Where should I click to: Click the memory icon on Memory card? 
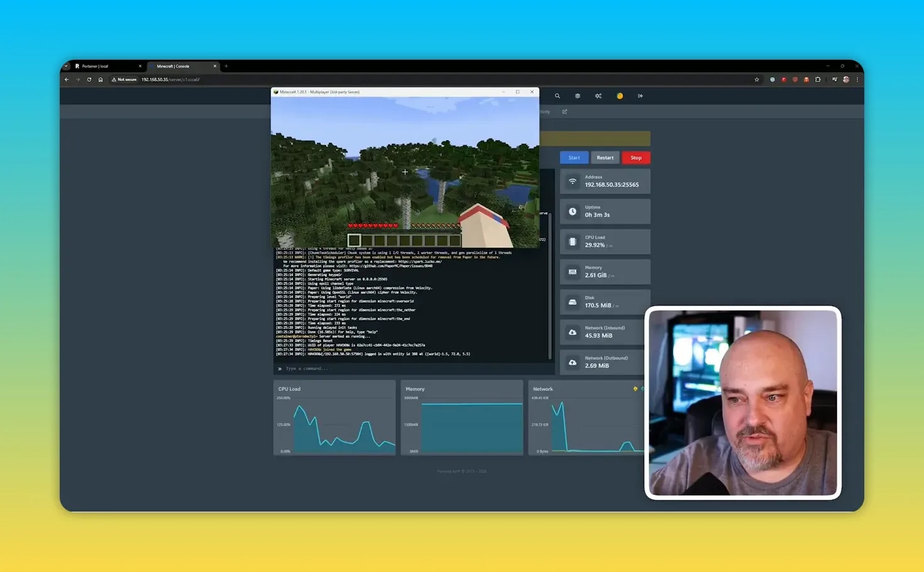tap(573, 272)
